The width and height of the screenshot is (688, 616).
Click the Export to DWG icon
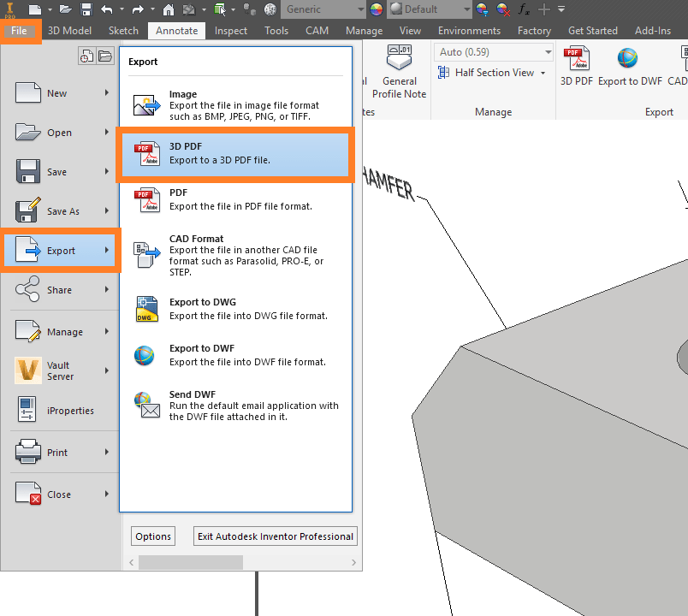pyautogui.click(x=146, y=309)
